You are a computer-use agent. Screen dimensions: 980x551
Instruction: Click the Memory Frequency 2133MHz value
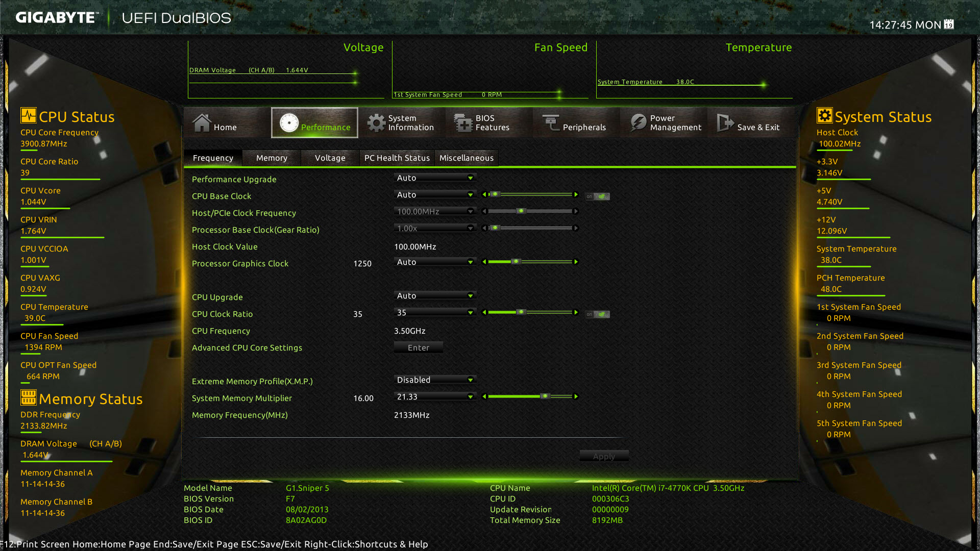coord(412,415)
